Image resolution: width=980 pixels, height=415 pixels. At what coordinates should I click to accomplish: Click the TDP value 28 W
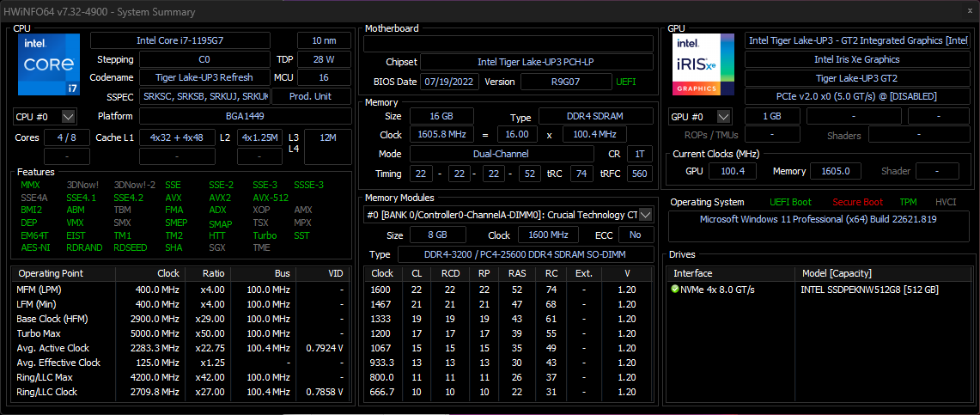[324, 59]
